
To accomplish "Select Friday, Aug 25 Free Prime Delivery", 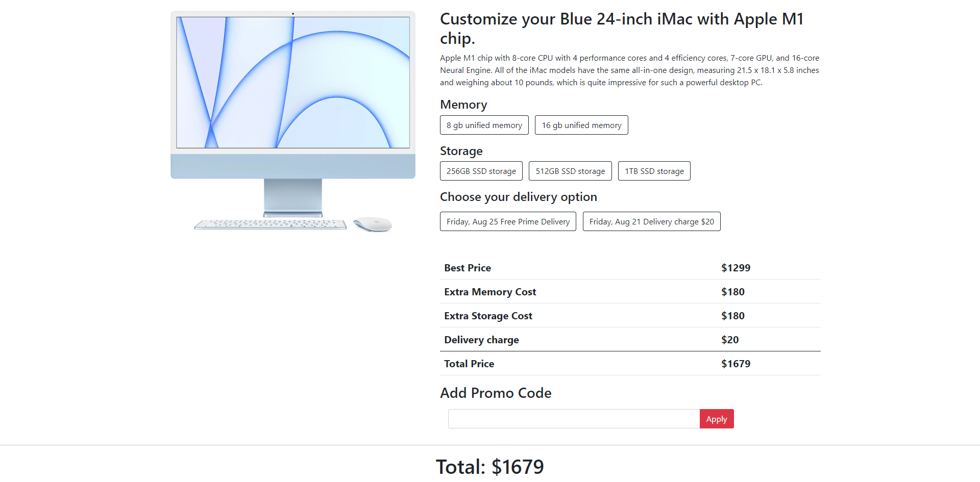I will tap(508, 221).
